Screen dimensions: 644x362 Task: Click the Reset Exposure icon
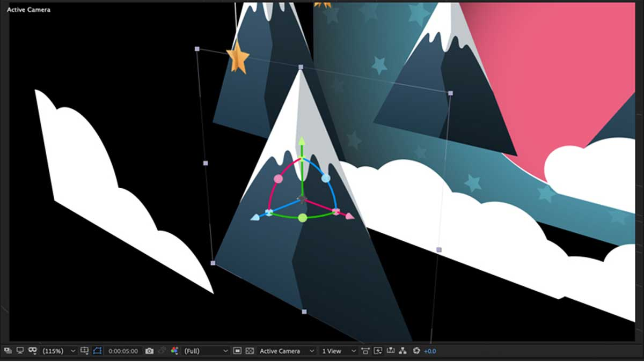click(x=416, y=351)
